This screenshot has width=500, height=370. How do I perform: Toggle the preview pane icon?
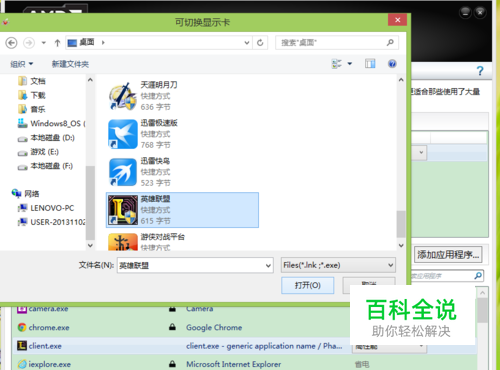tap(370, 64)
